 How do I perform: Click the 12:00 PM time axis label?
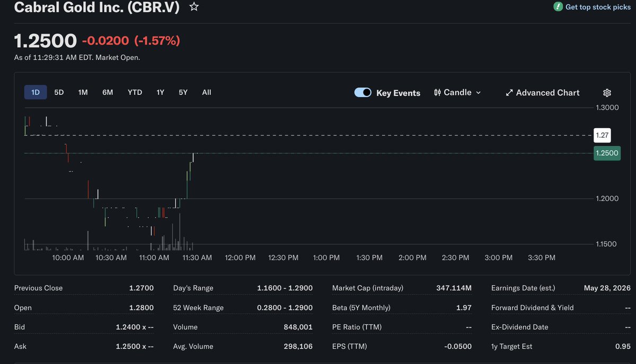[x=240, y=258]
